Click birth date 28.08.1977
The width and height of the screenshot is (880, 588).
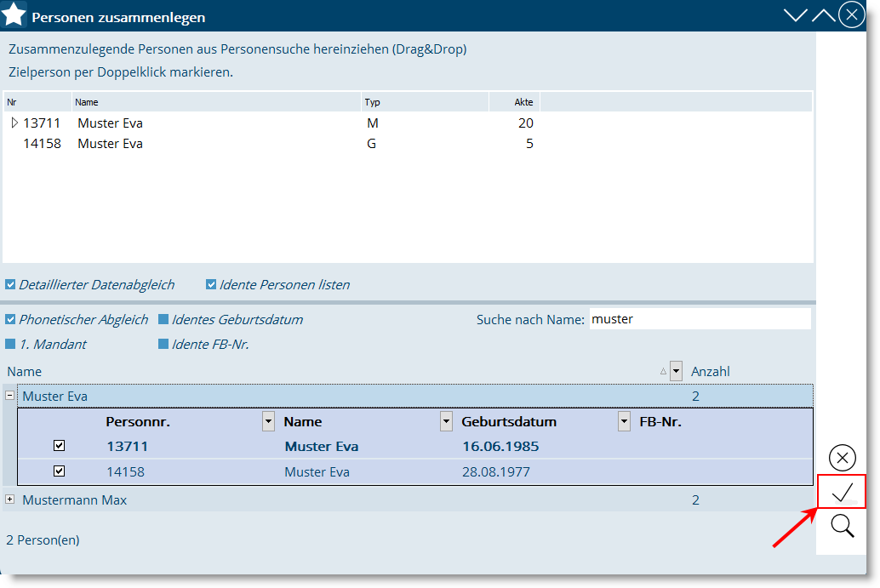click(x=496, y=472)
